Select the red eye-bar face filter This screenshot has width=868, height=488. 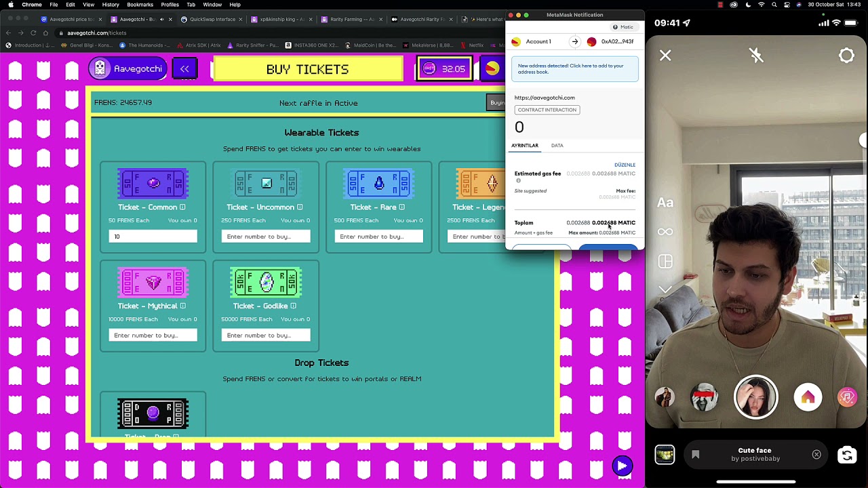[x=704, y=397]
